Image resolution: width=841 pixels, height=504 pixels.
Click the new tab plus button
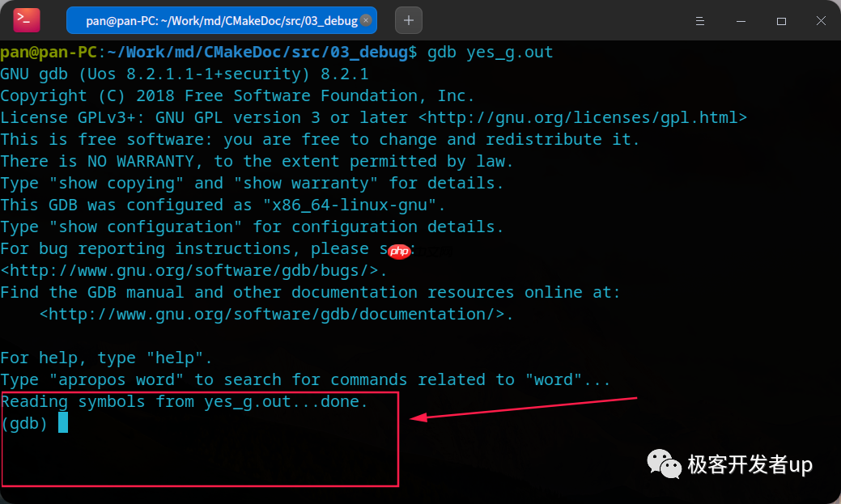408,20
